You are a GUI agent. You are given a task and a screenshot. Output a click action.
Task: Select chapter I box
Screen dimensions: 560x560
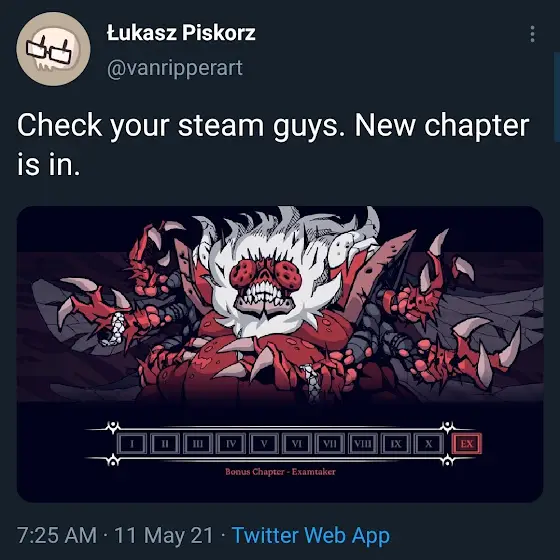point(132,444)
